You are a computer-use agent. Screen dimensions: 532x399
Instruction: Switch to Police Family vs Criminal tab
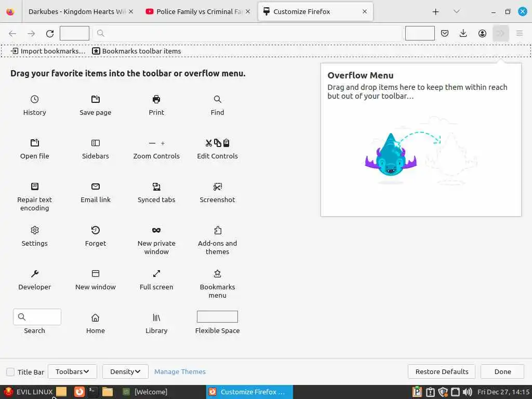point(198,11)
